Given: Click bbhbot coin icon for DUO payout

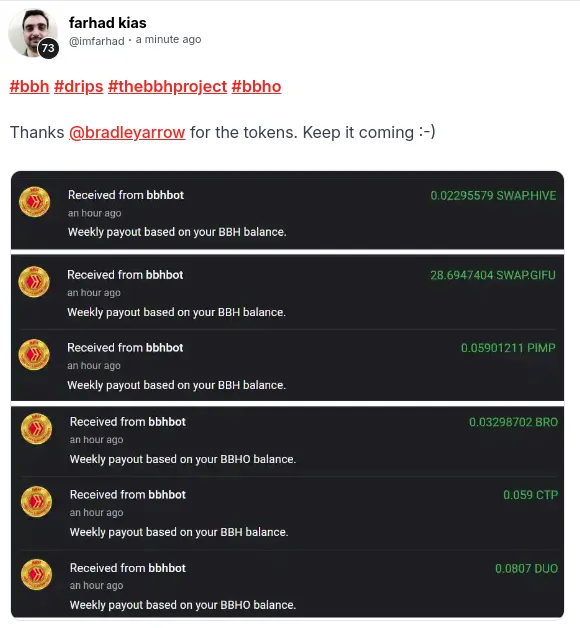Looking at the screenshot, I should point(36,575).
